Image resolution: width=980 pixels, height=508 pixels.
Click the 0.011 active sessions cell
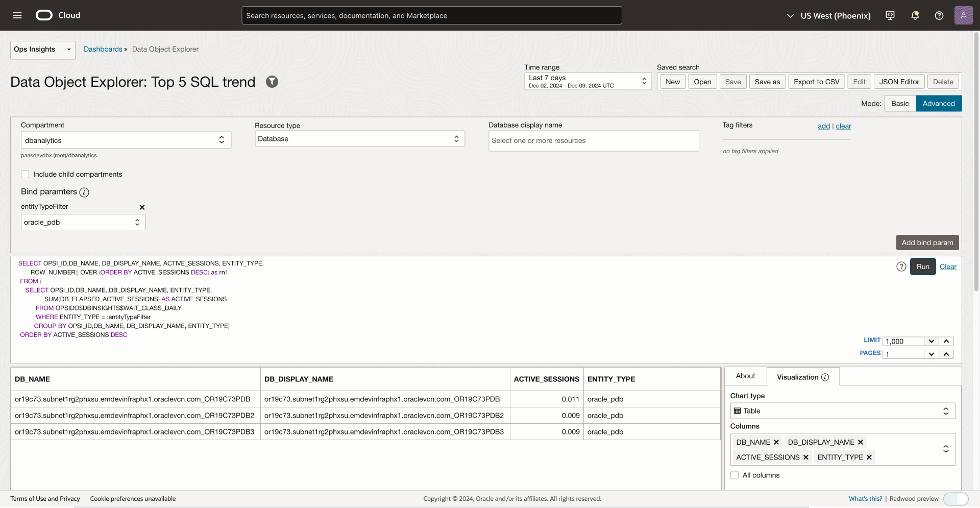[x=547, y=399]
